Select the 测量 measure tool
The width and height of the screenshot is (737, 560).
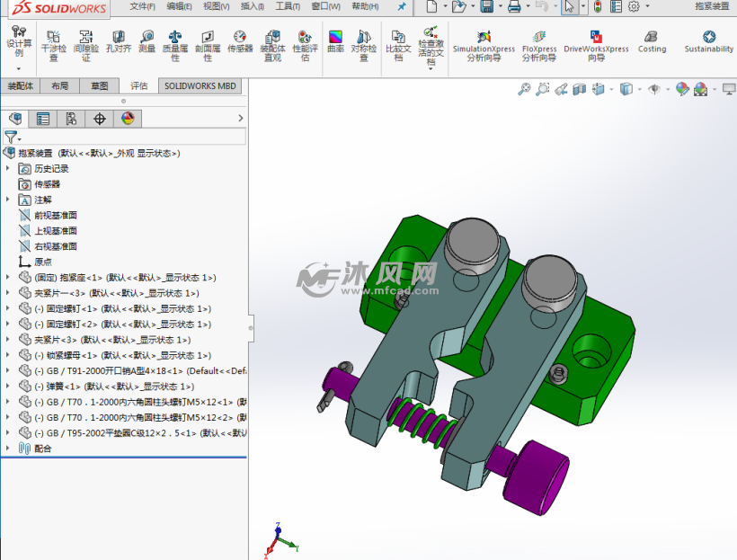147,43
